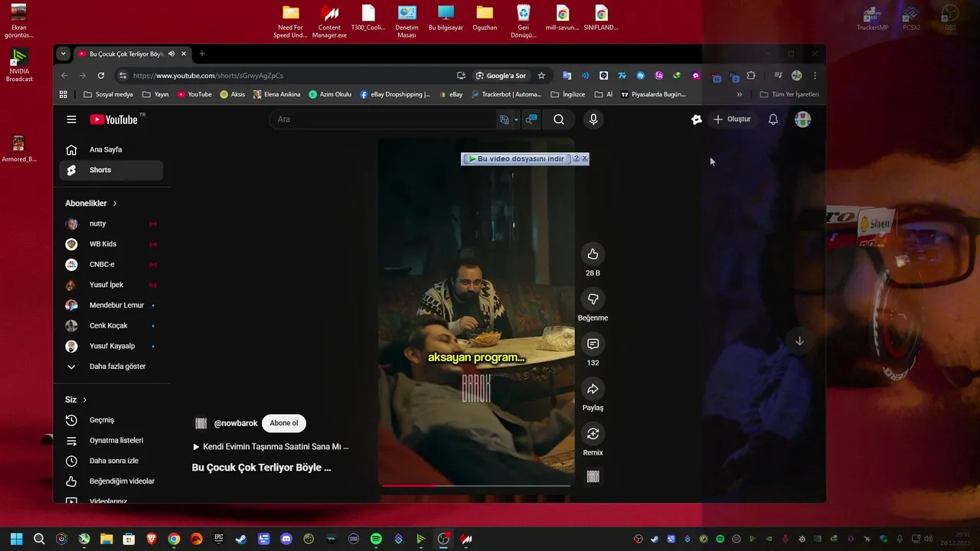980x551 pixels.
Task: Open the eBay Dropshipping bookmark
Action: coord(395,95)
